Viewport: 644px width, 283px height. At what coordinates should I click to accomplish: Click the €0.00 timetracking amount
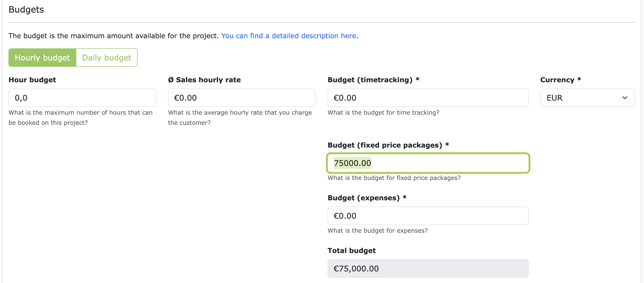[345, 98]
